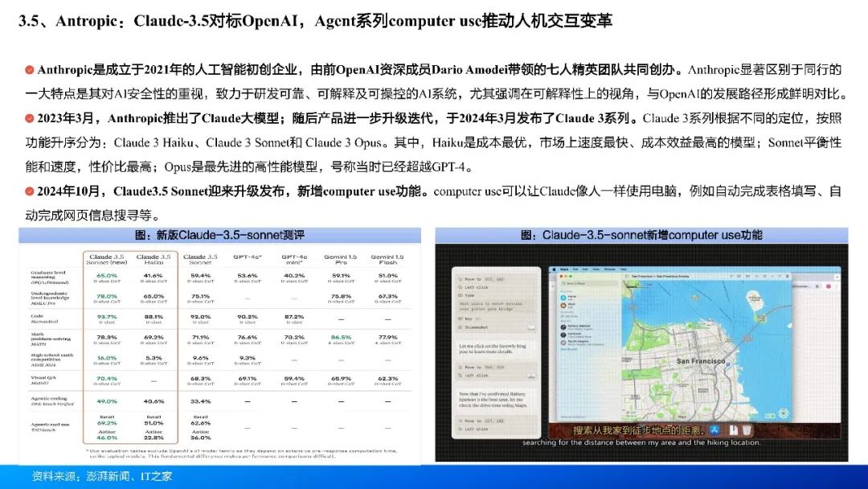Screen dimensions: 868x489
Task: Click text '号称当时已经超越GPT-4'
Action: (x=398, y=167)
